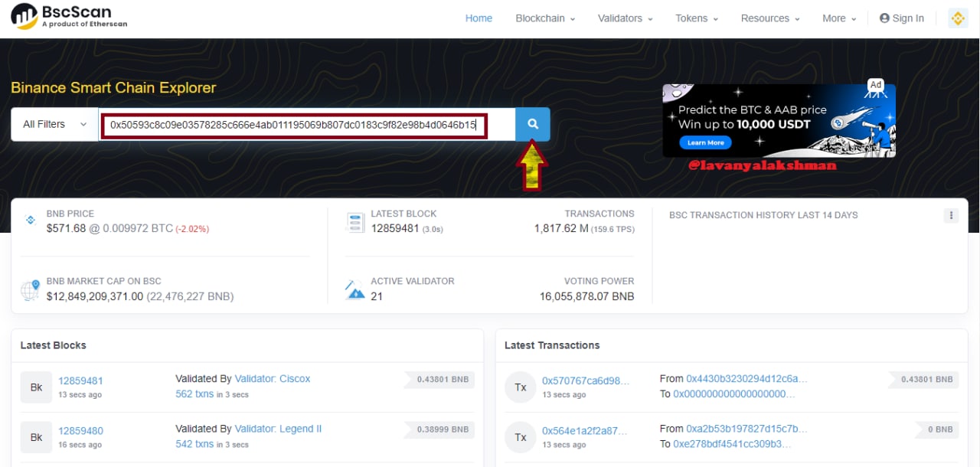
Task: Click the latest block server icon
Action: pyautogui.click(x=355, y=222)
